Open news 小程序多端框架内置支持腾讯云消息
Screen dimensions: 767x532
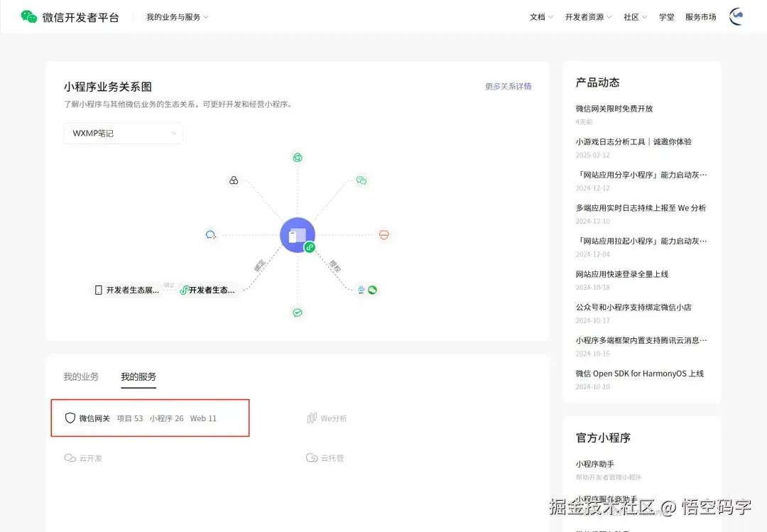tap(641, 340)
